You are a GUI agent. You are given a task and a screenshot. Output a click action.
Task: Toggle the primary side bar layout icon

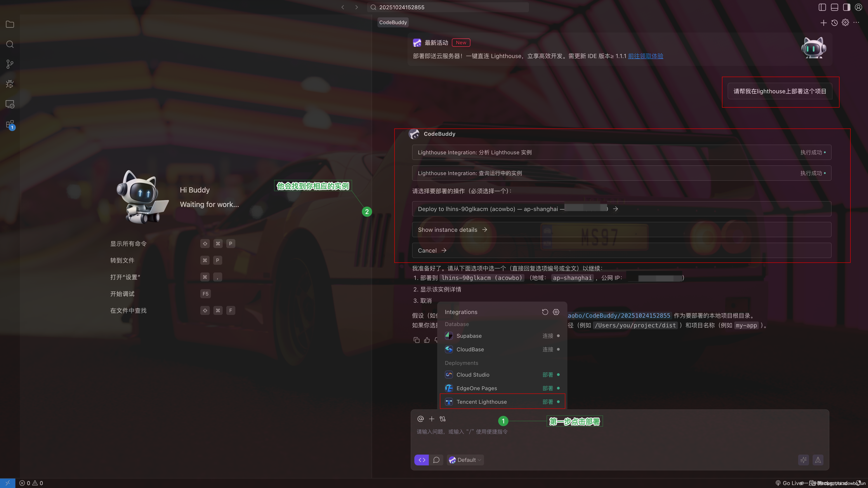tap(822, 7)
